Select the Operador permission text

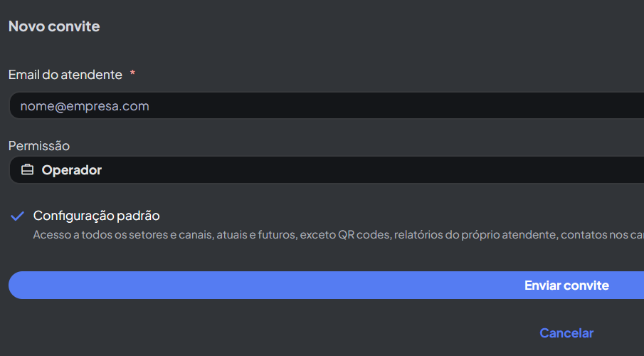tap(71, 170)
